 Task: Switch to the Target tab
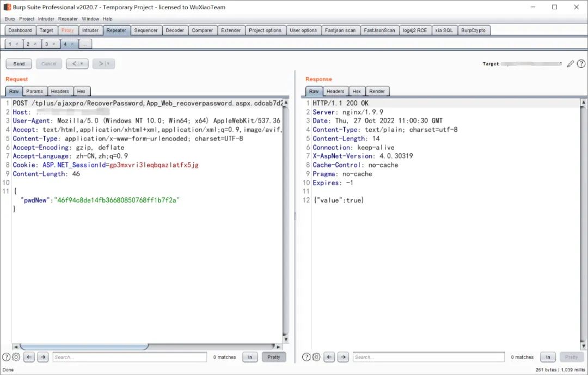click(46, 31)
